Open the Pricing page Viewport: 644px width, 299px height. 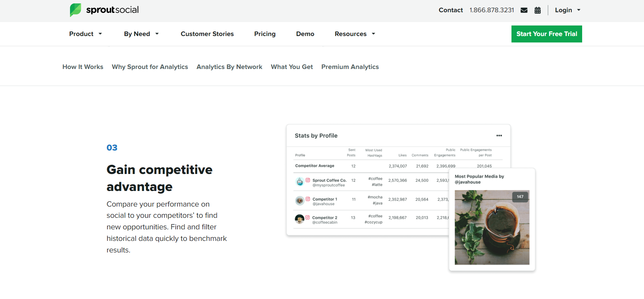(265, 34)
